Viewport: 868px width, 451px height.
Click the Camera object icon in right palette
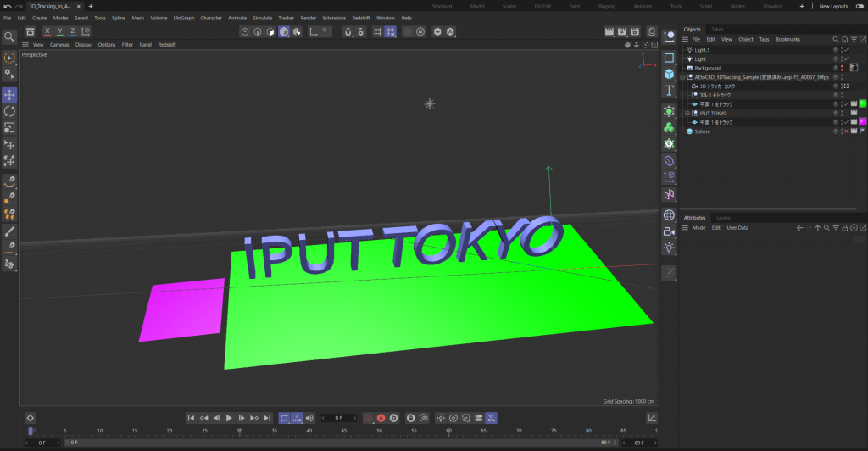pos(669,231)
